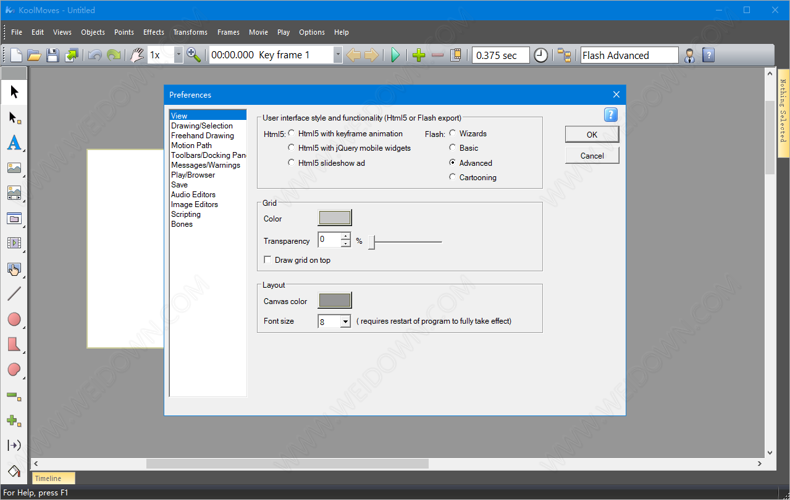Screen dimensions: 790x500
Task: Click the clock icon beside 0.375 sec
Action: tap(541, 56)
